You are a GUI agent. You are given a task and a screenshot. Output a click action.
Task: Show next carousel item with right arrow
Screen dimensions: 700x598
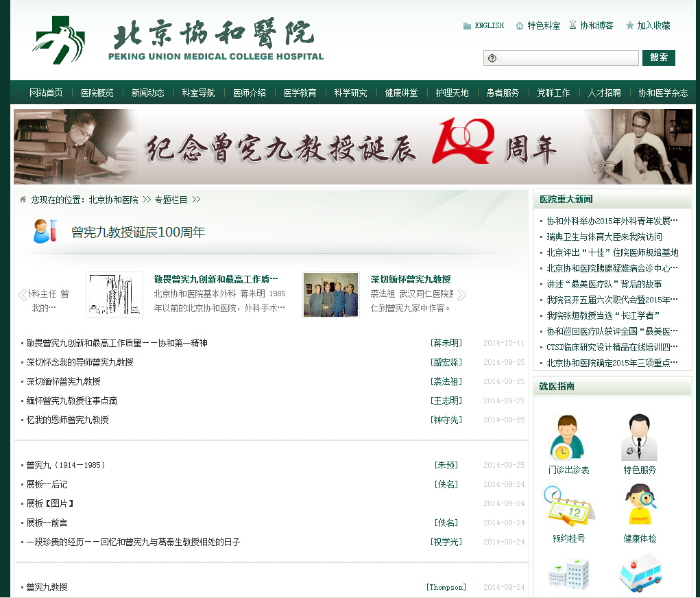(x=461, y=295)
